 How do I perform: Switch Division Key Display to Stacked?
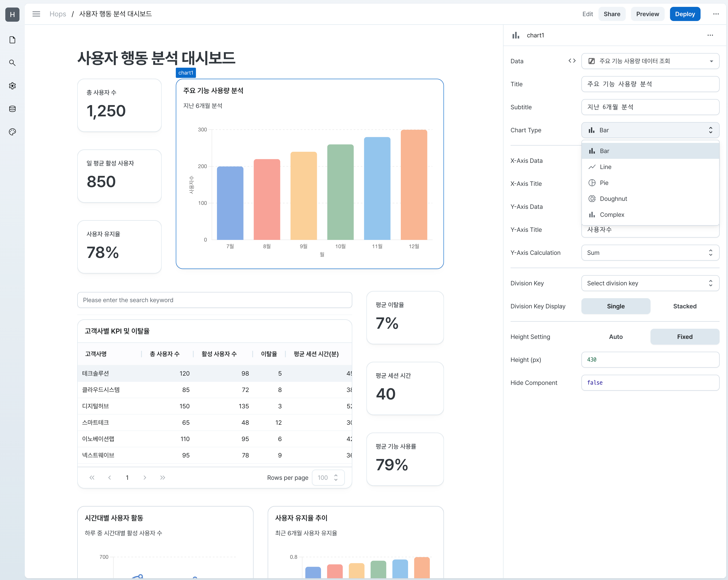(x=684, y=306)
